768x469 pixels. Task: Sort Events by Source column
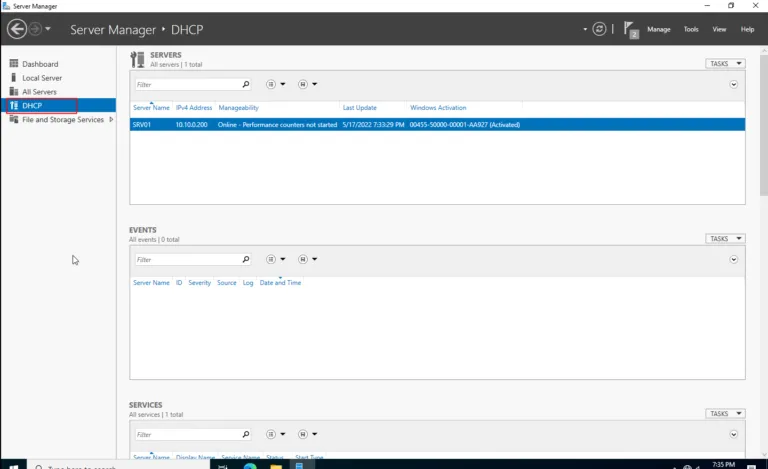[x=227, y=283]
